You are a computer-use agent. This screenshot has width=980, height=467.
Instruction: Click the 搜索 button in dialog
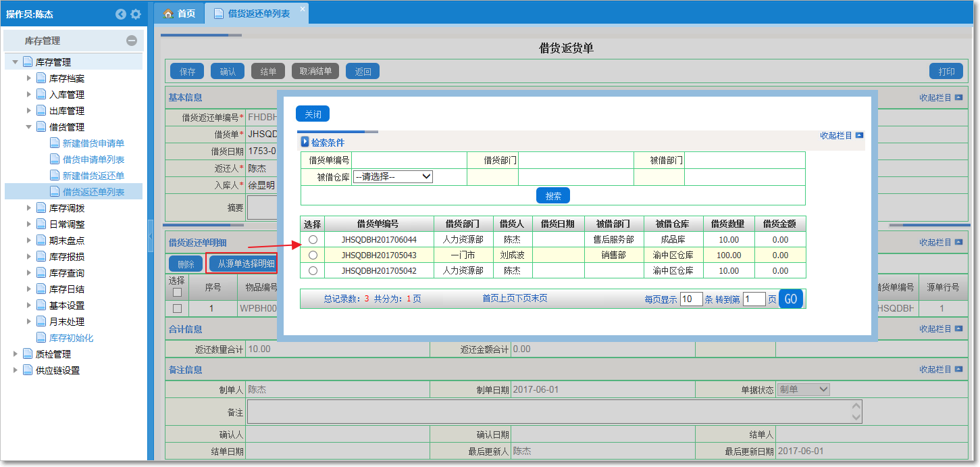tap(553, 196)
